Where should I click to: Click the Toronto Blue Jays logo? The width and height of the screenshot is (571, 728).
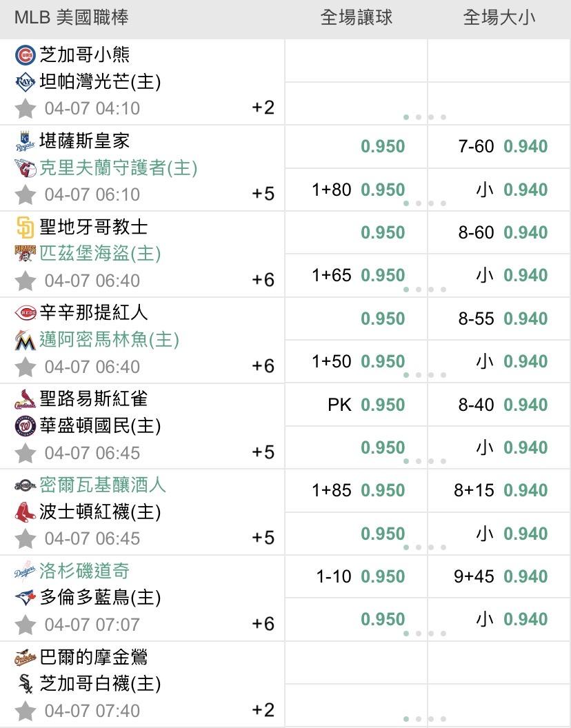25,598
